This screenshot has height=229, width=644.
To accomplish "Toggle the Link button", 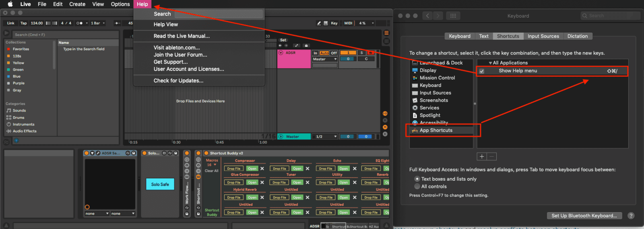I will pos(11,23).
